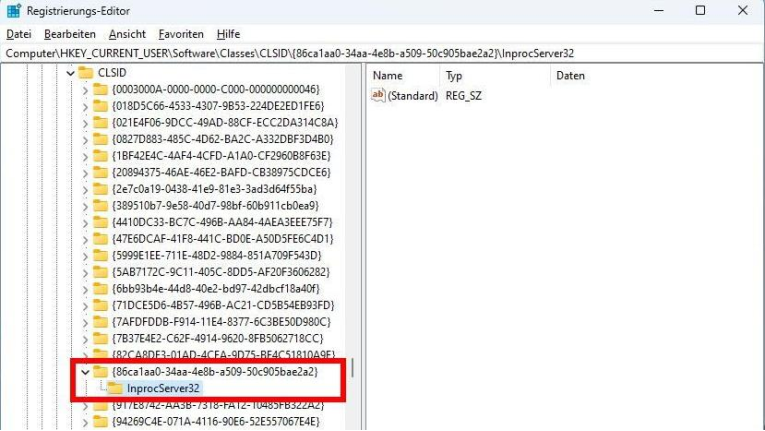The image size is (765, 431).
Task: Collapse key {86ca1aa0-34aa-4e8b-a509-50c905bae2a2}
Action: click(85, 372)
